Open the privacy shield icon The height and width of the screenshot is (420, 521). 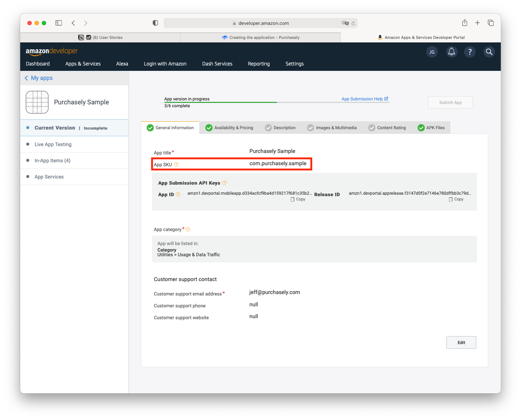[155, 23]
